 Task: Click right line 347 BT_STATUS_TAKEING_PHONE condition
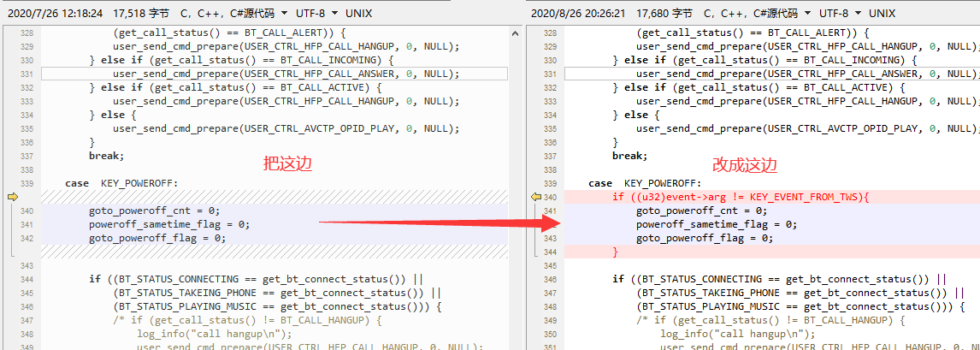coord(801,293)
